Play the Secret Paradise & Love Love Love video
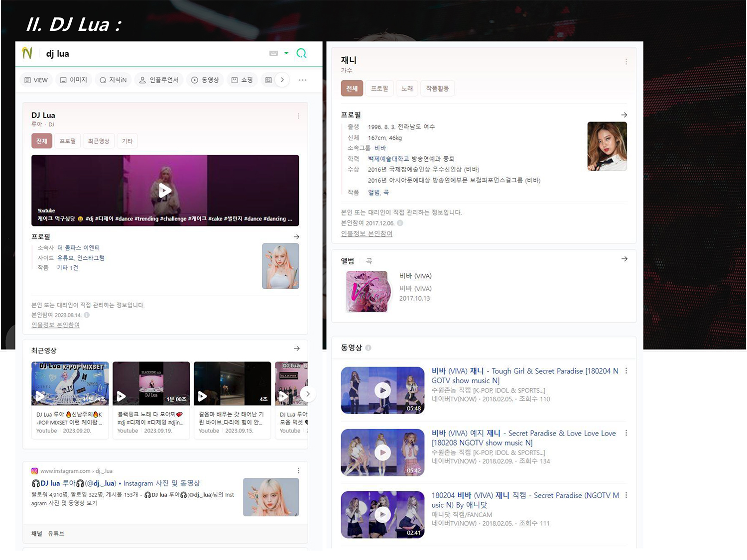 pos(382,452)
